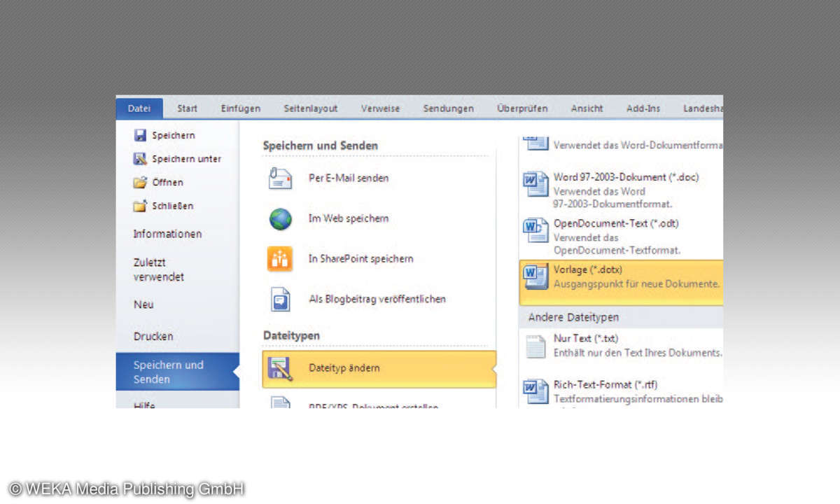Select Speichern und Senden in sidebar
This screenshot has width=840, height=504.
[177, 372]
